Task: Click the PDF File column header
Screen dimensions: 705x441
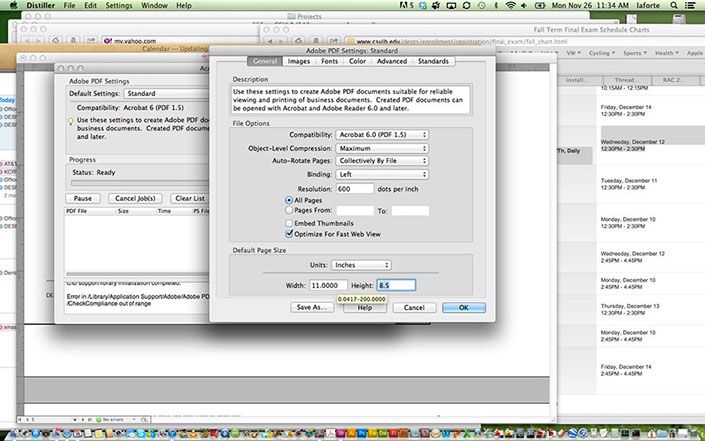Action: [77, 211]
